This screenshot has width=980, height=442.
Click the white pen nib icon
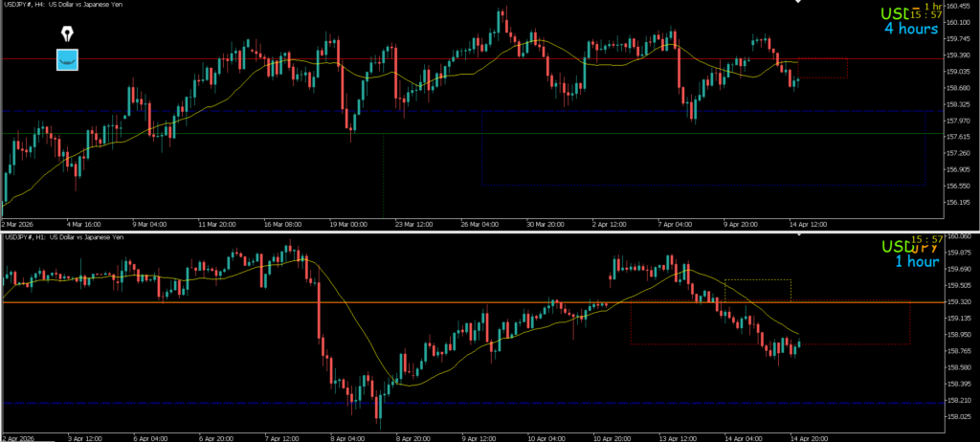[x=67, y=33]
